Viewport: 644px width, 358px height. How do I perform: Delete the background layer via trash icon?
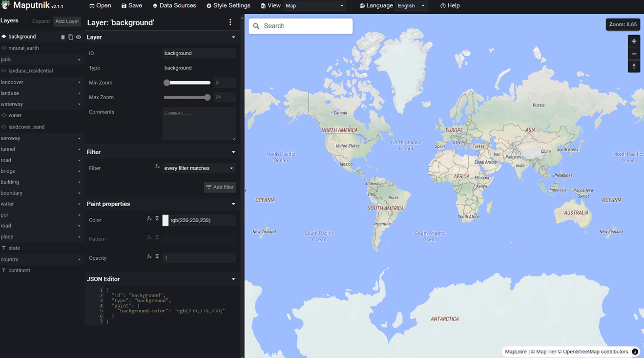pos(62,37)
